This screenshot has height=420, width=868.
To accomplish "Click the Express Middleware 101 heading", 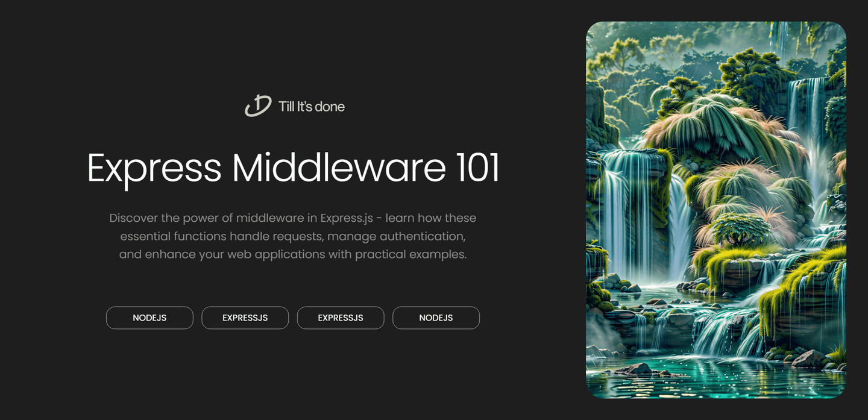I will tap(293, 168).
